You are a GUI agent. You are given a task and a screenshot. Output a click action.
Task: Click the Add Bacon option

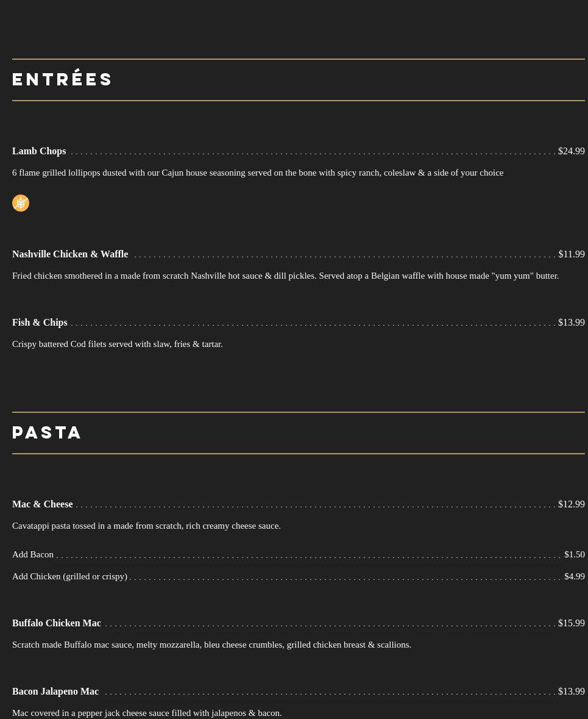coord(33,554)
